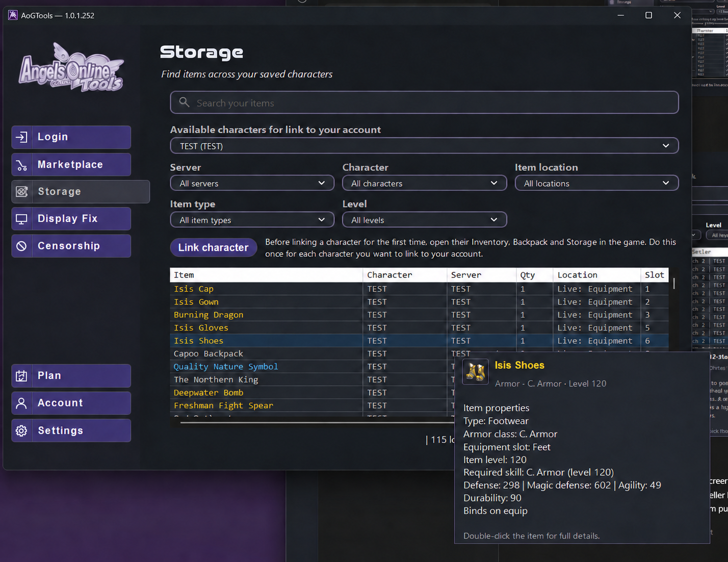Viewport: 728px width, 562px height.
Task: Sort by the Slot column header
Action: pos(655,275)
